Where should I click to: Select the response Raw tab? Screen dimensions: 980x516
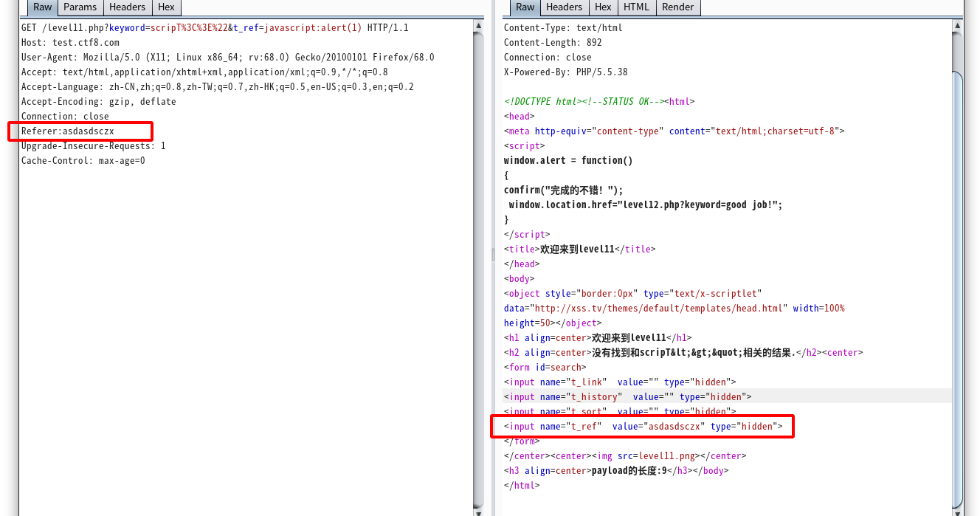click(525, 7)
